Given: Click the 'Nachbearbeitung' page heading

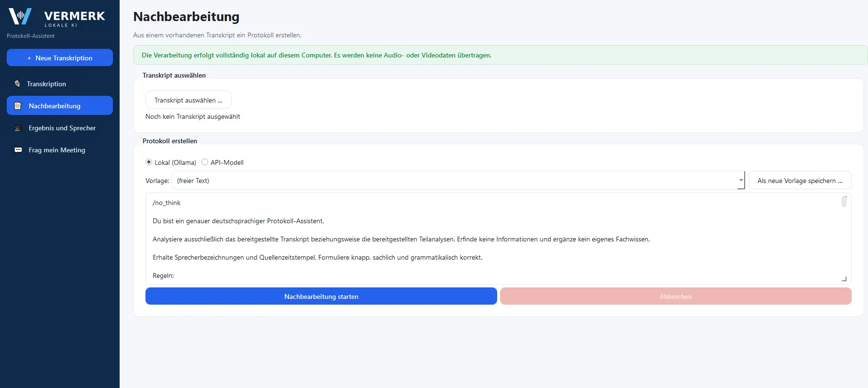Looking at the screenshot, I should click(186, 17).
